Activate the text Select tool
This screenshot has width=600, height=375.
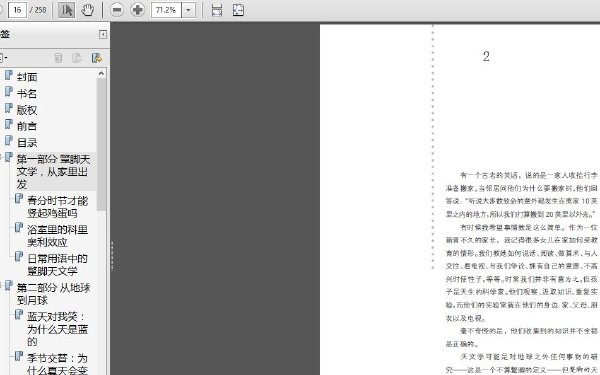coord(66,10)
